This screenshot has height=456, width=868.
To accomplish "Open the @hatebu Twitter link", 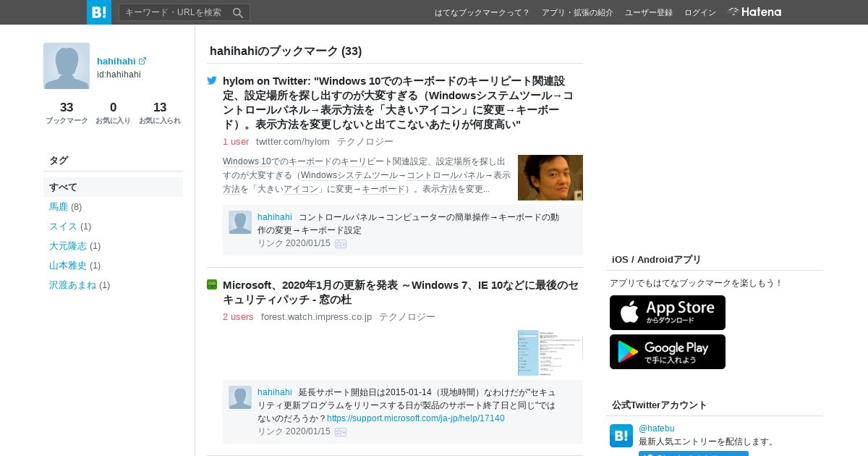I will (x=657, y=428).
